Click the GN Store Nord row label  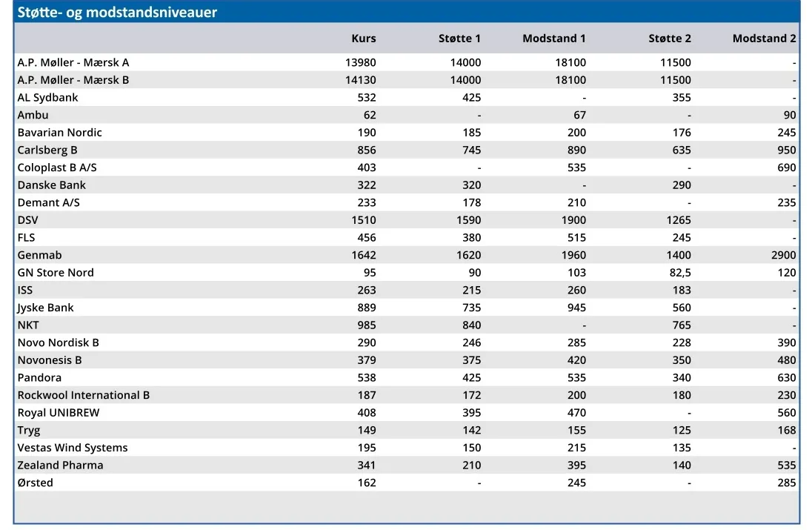(x=56, y=273)
